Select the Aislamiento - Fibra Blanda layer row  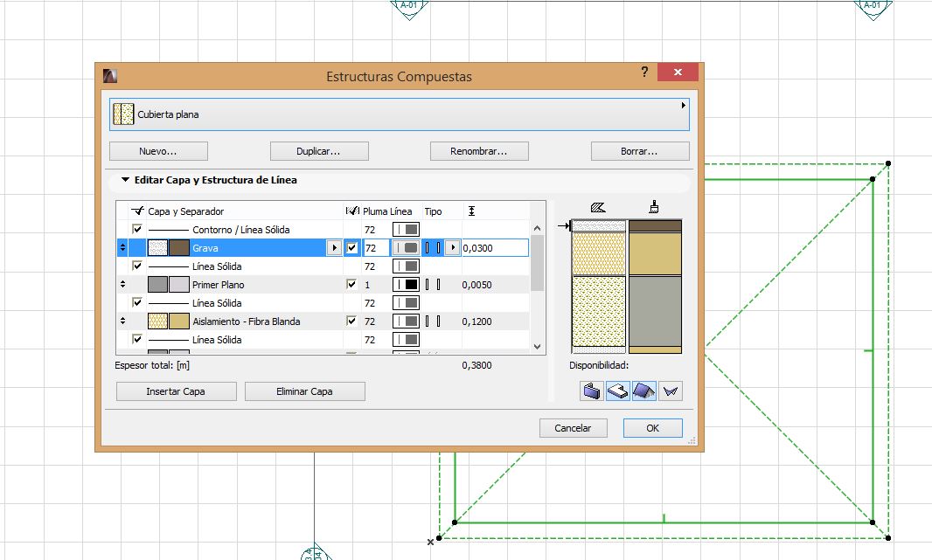click(x=246, y=321)
